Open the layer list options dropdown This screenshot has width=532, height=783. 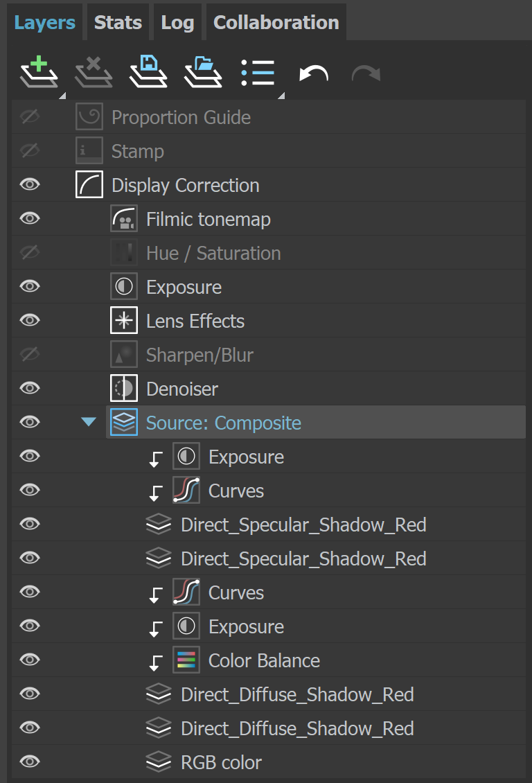(x=259, y=73)
